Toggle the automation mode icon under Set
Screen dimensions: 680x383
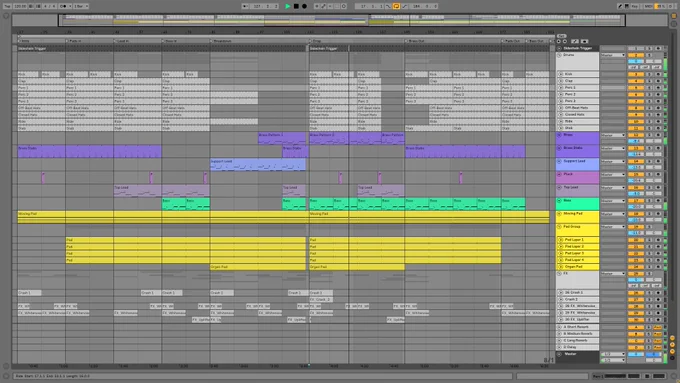click(575, 41)
